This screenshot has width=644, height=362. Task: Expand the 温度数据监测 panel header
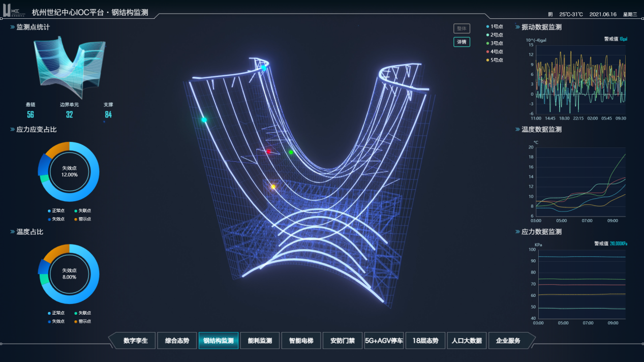point(541,130)
